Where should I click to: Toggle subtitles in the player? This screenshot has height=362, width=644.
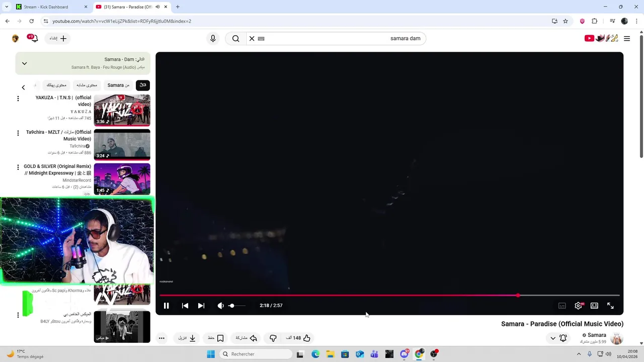(x=562, y=306)
